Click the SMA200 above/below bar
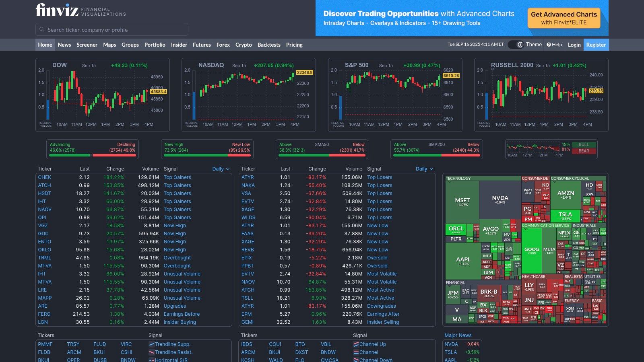 pos(437,155)
